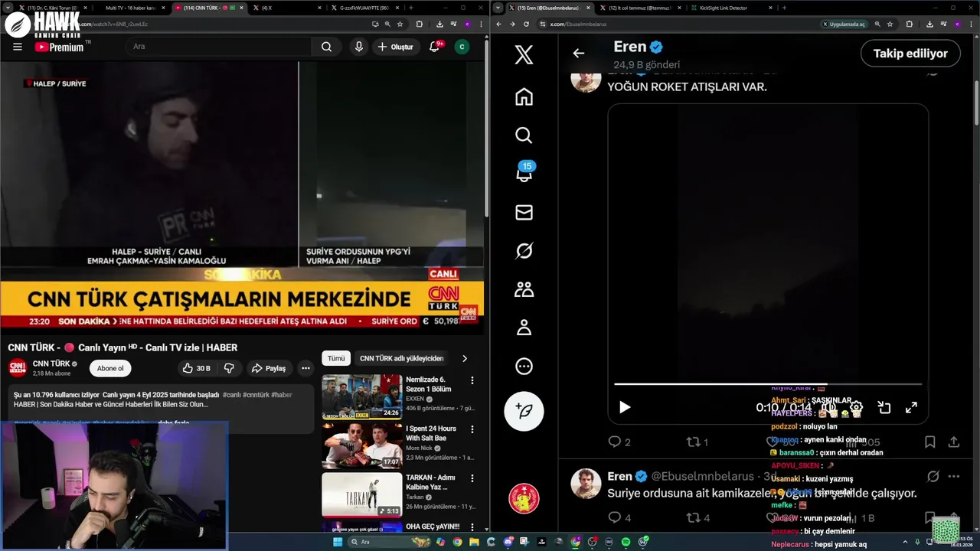Share the YOĞUN ROKET ATIŞLARI tweet
This screenshot has height=551, width=980.
pyautogui.click(x=954, y=442)
